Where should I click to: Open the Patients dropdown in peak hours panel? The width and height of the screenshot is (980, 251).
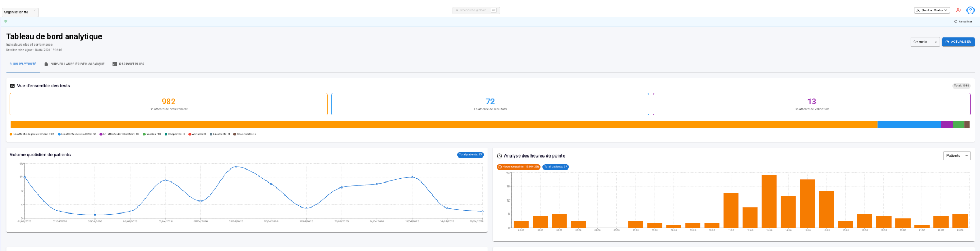coord(957,156)
